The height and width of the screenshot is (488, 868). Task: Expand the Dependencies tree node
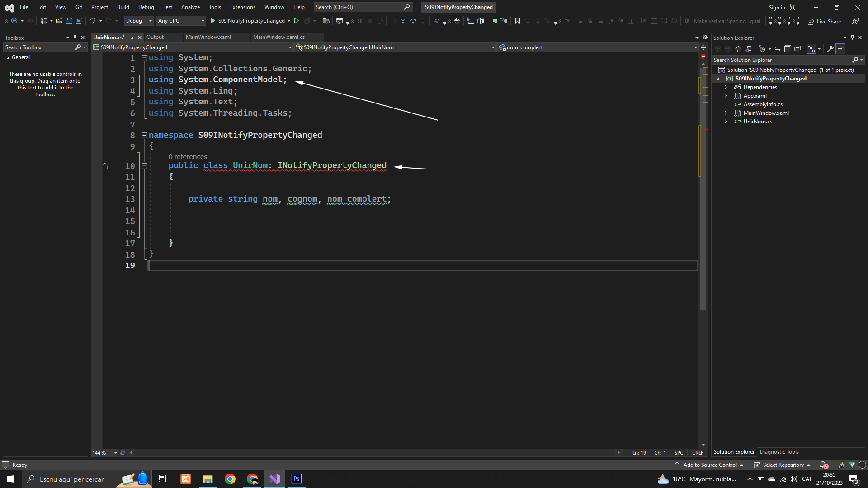tap(726, 87)
